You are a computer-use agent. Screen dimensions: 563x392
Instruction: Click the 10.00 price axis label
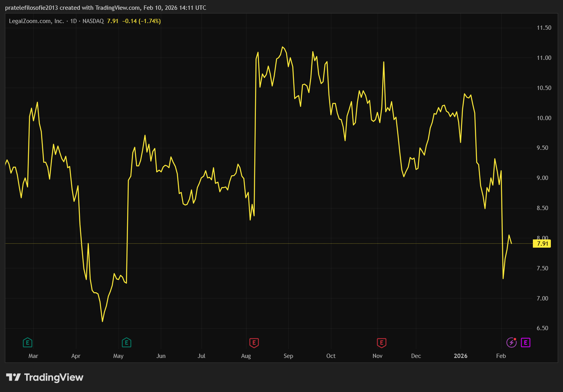click(x=544, y=118)
